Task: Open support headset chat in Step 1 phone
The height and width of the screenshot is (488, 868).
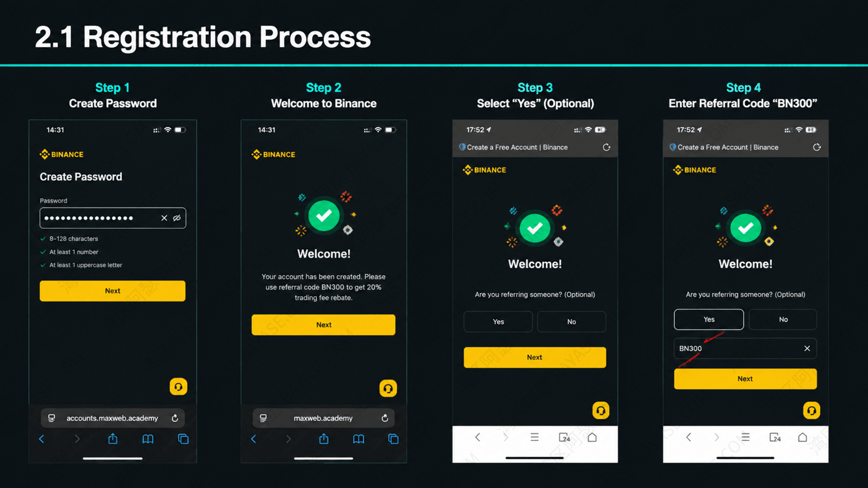Action: tap(178, 387)
